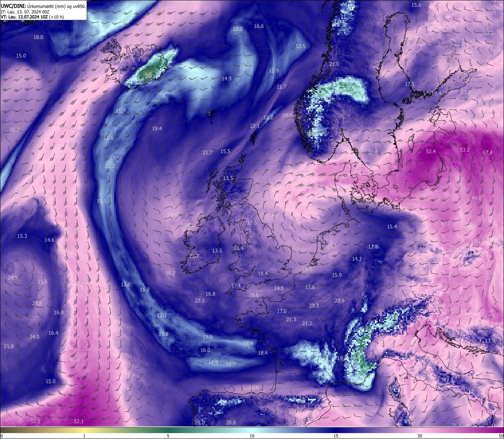Click the 25.8 value on the map
The height and width of the screenshot is (439, 504).
click(x=37, y=303)
